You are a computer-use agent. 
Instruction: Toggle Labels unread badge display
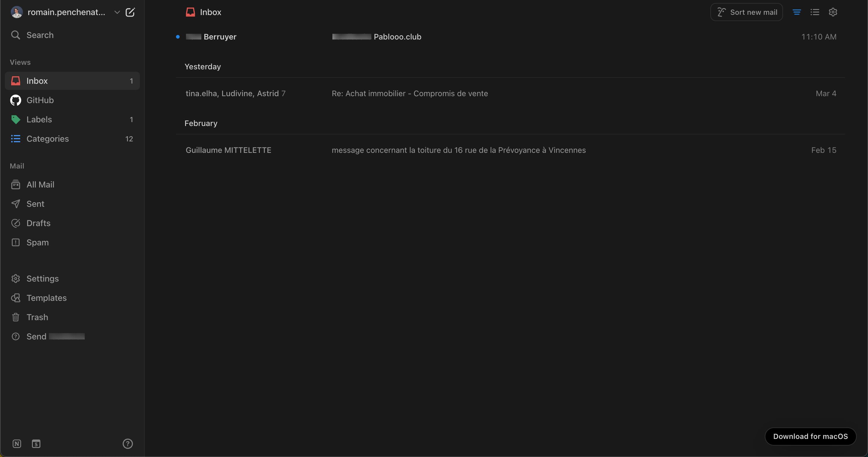pyautogui.click(x=131, y=119)
